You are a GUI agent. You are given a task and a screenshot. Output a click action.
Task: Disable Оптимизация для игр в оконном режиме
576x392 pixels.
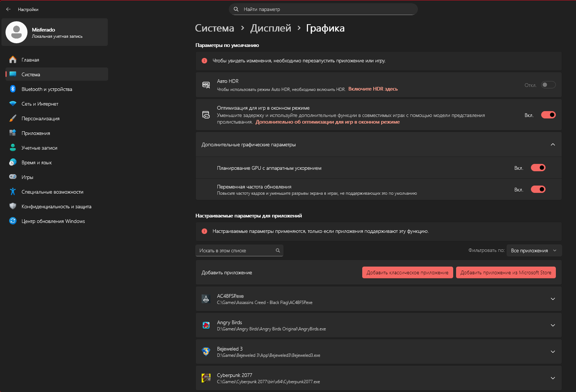pyautogui.click(x=548, y=115)
